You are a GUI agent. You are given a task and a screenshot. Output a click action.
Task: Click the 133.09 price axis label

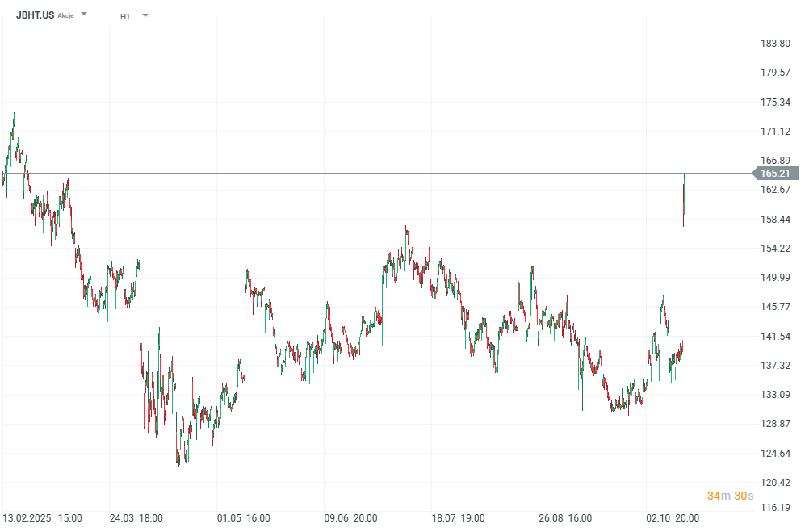pos(774,395)
